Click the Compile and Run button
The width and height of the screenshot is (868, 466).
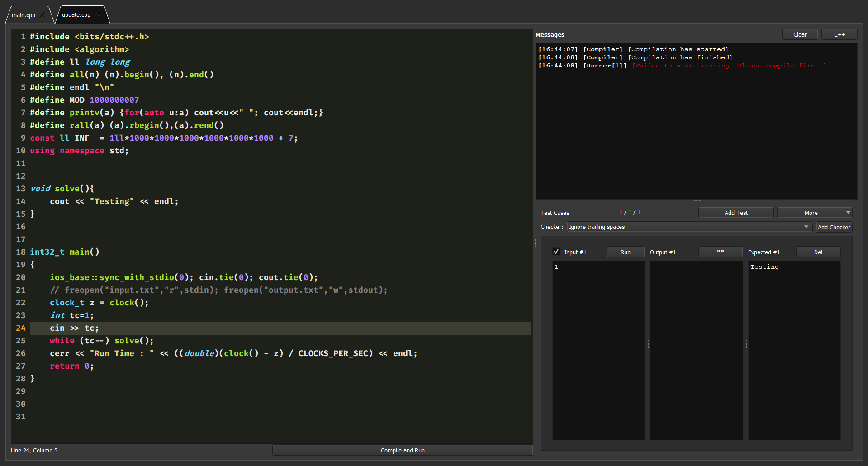pos(402,450)
